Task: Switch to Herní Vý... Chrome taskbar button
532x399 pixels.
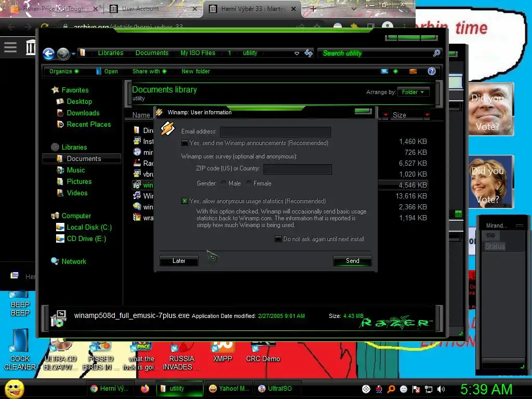Action: tap(109, 389)
